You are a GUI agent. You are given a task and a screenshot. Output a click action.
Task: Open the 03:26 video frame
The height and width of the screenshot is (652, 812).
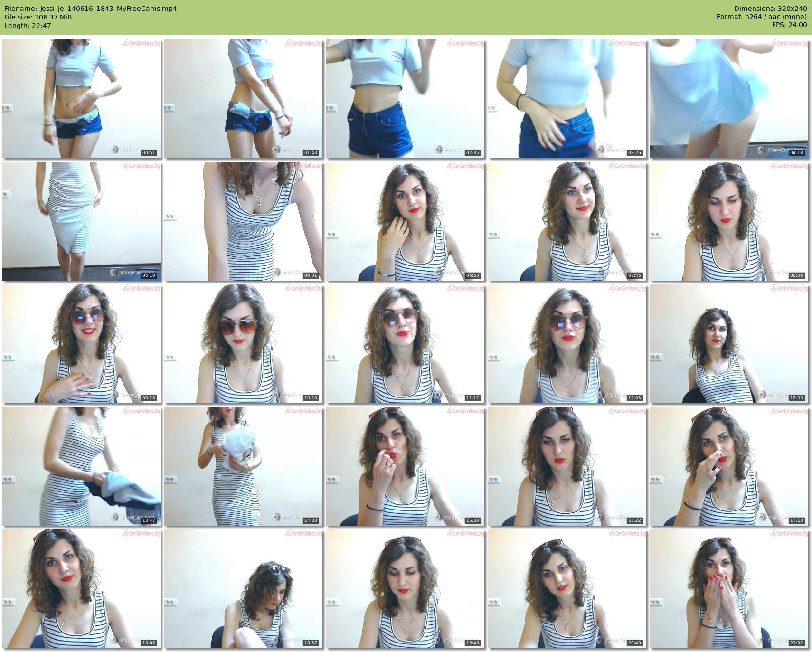click(x=567, y=99)
